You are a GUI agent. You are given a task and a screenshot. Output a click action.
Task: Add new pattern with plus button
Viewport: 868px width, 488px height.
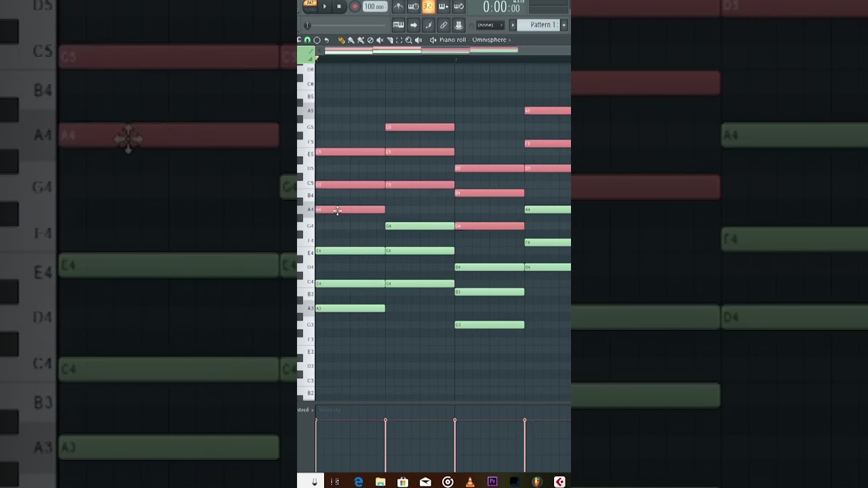tap(564, 25)
